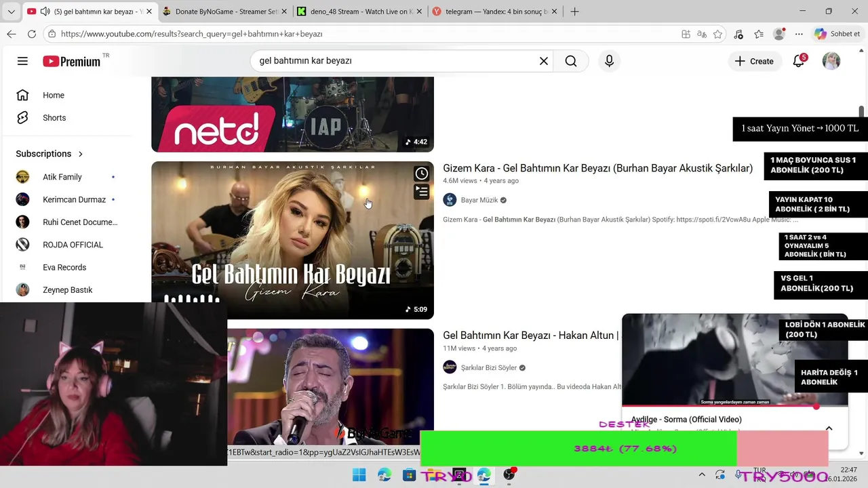Clear the search query
This screenshot has width=868, height=488.
click(x=544, y=61)
